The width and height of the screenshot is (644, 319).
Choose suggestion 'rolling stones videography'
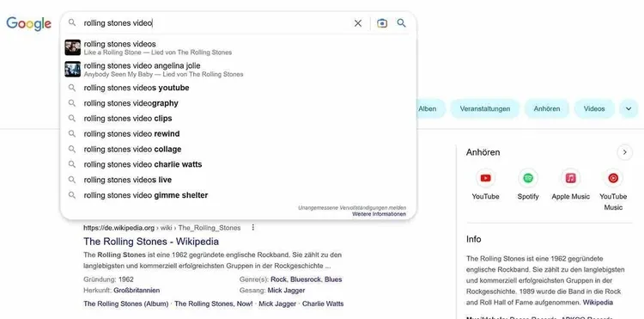point(238,103)
